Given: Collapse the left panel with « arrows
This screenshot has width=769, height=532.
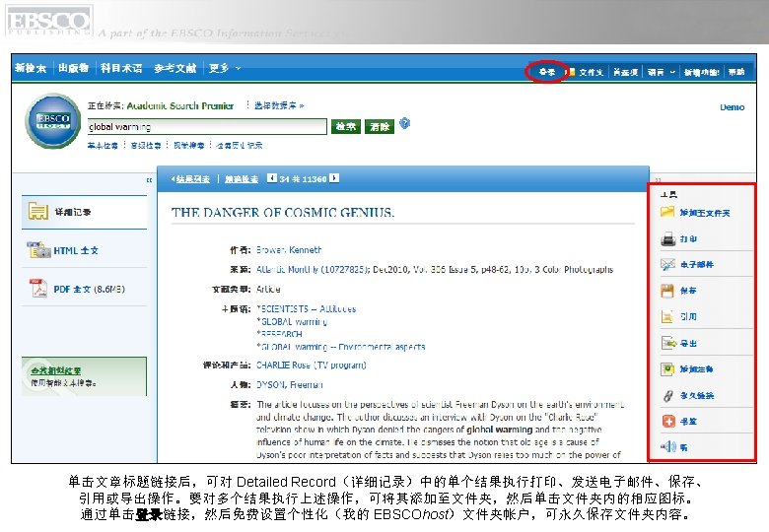Looking at the screenshot, I should 149,180.
